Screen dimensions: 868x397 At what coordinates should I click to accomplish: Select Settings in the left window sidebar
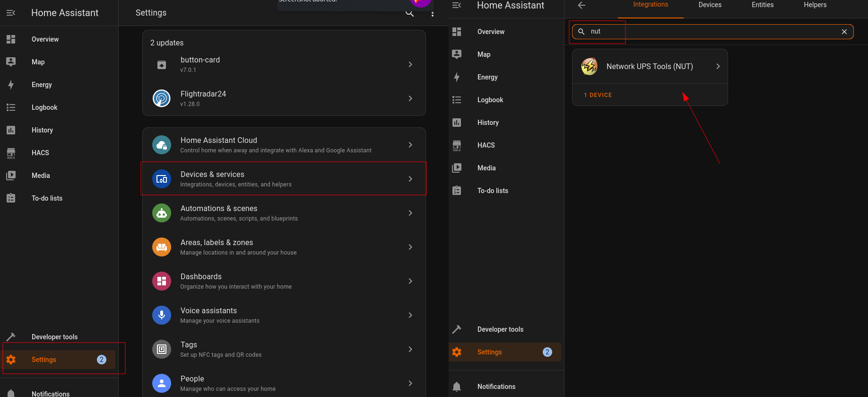[59, 360]
